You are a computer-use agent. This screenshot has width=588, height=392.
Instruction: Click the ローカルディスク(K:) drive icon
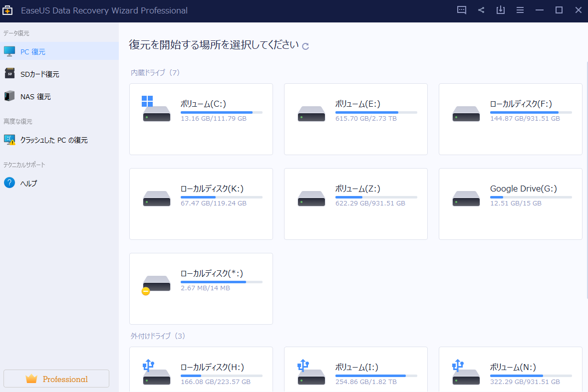pyautogui.click(x=156, y=198)
